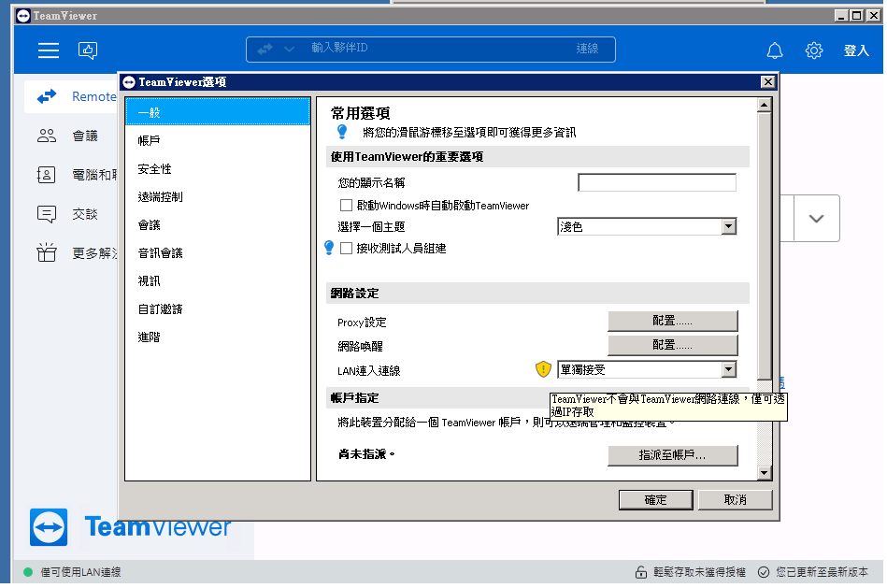The image size is (887, 588).
Task: Select 進階 category in options list
Action: (218, 337)
